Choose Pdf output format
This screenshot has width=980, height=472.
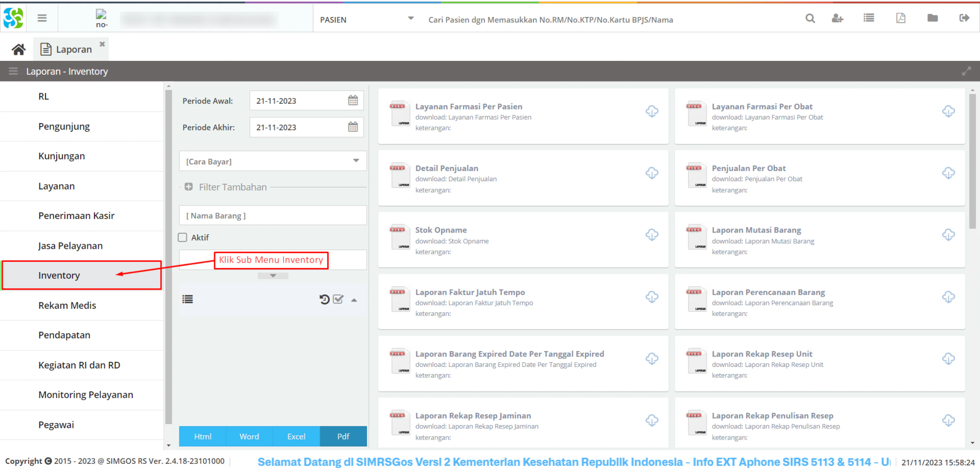(343, 436)
